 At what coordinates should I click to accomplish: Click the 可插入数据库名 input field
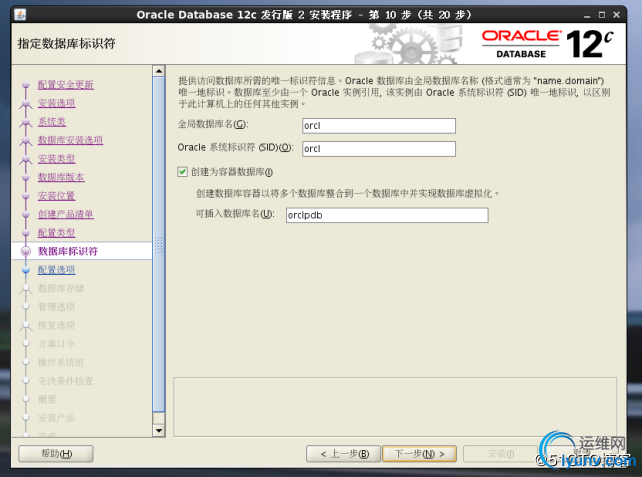click(387, 215)
